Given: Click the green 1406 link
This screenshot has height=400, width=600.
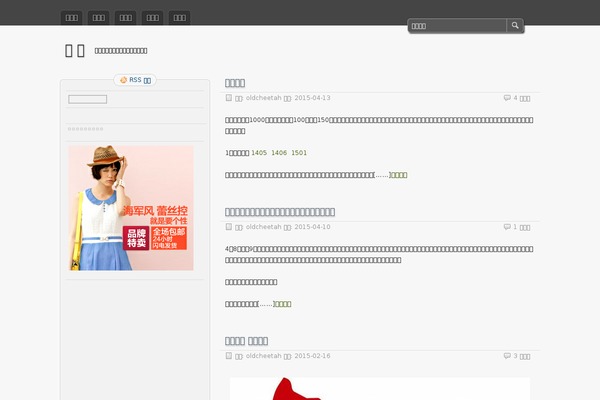Looking at the screenshot, I should tap(279, 153).
